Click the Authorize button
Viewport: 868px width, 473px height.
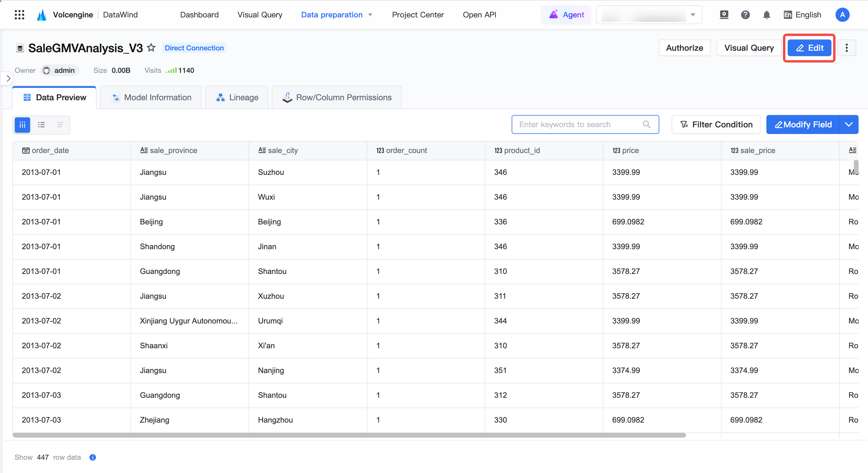coord(684,48)
